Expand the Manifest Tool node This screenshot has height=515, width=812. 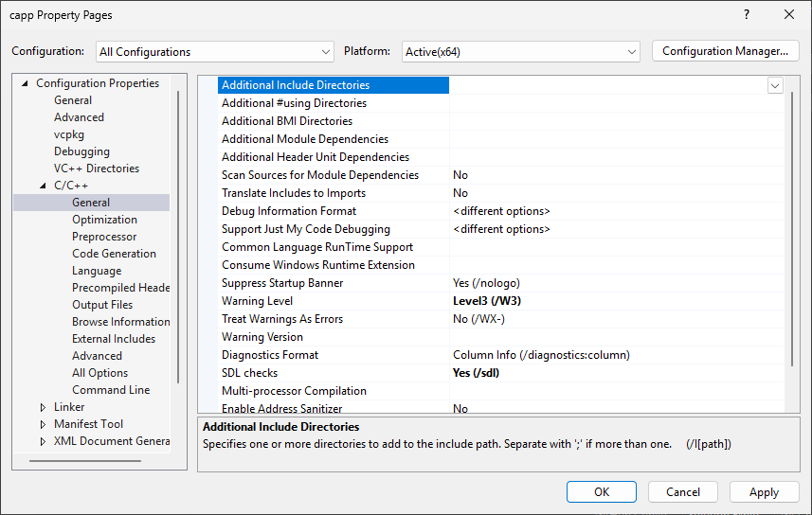(x=43, y=424)
